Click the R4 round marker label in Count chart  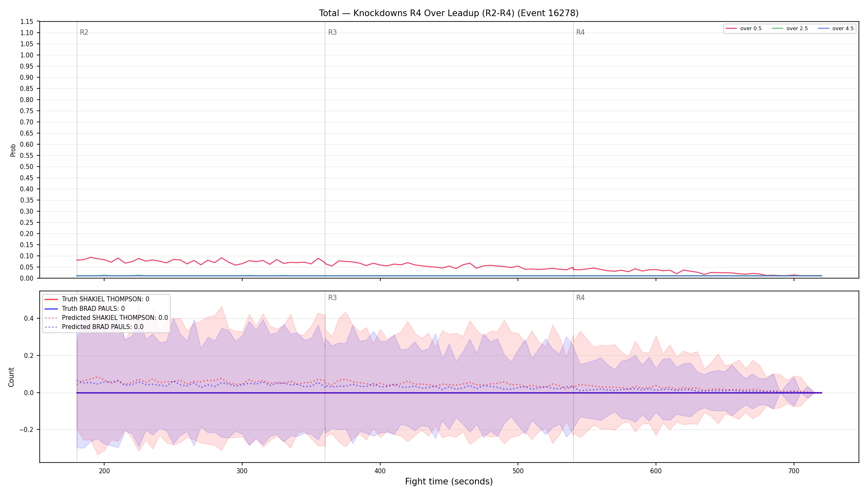[580, 298]
